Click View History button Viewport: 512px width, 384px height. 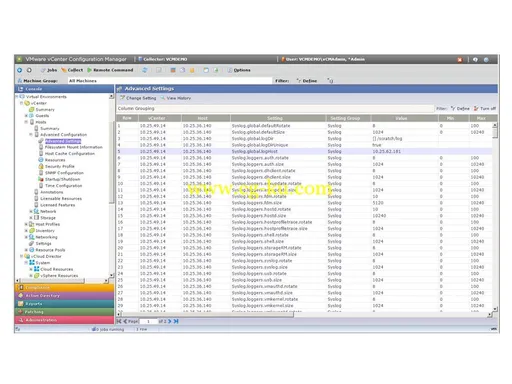coord(176,98)
